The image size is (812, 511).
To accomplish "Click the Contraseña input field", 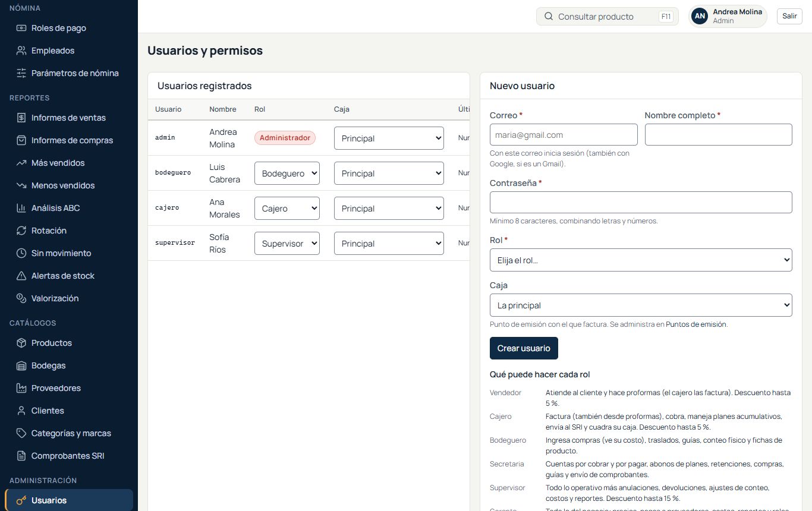I will pos(641,203).
